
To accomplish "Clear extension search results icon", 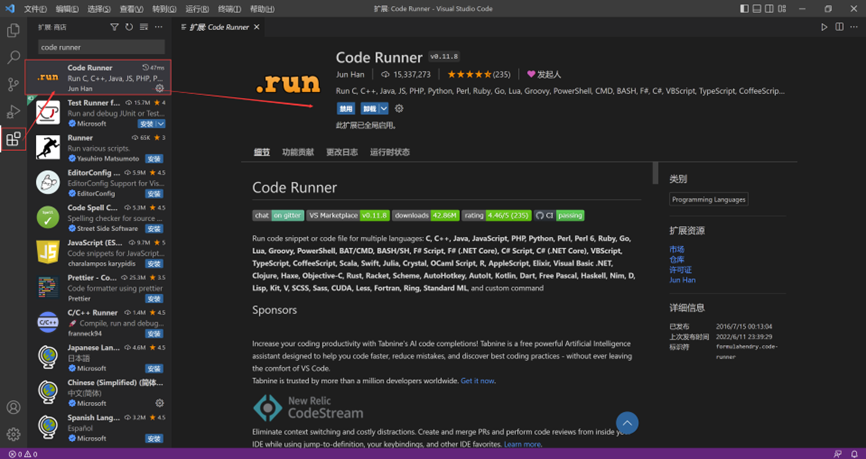I will tap(144, 27).
